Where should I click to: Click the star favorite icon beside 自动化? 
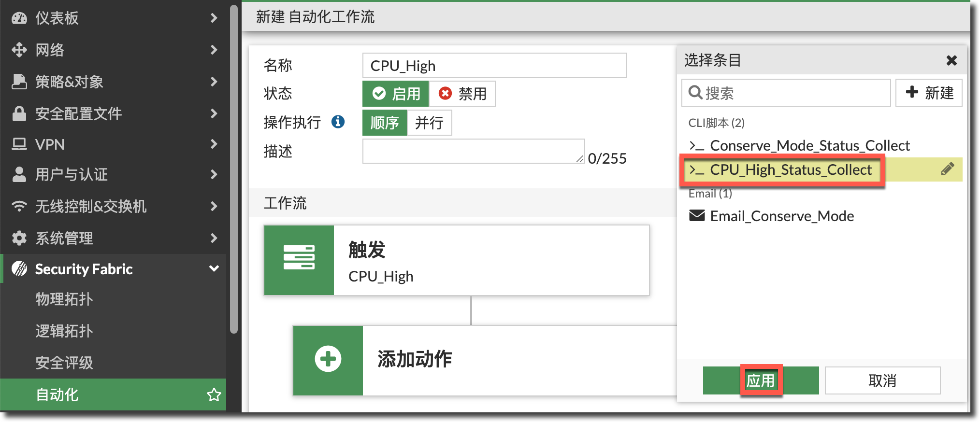[214, 395]
